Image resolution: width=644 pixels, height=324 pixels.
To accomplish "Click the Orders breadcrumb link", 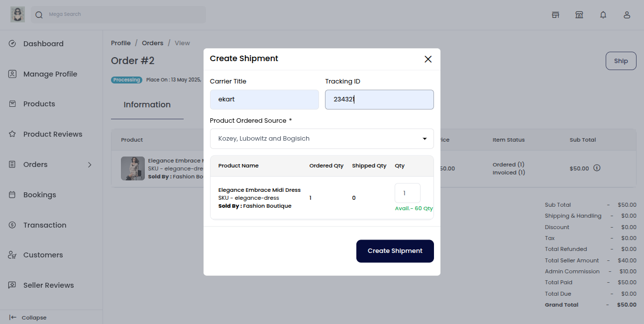I will point(152,43).
